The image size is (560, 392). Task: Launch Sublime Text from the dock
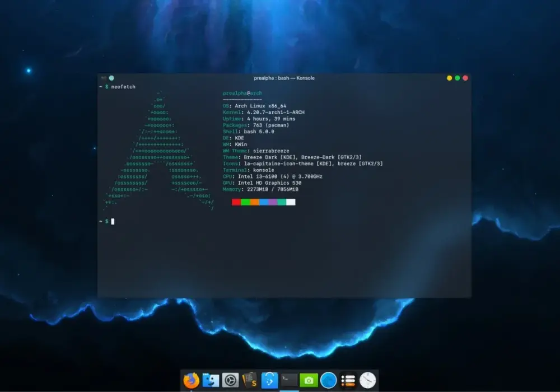pos(250,380)
